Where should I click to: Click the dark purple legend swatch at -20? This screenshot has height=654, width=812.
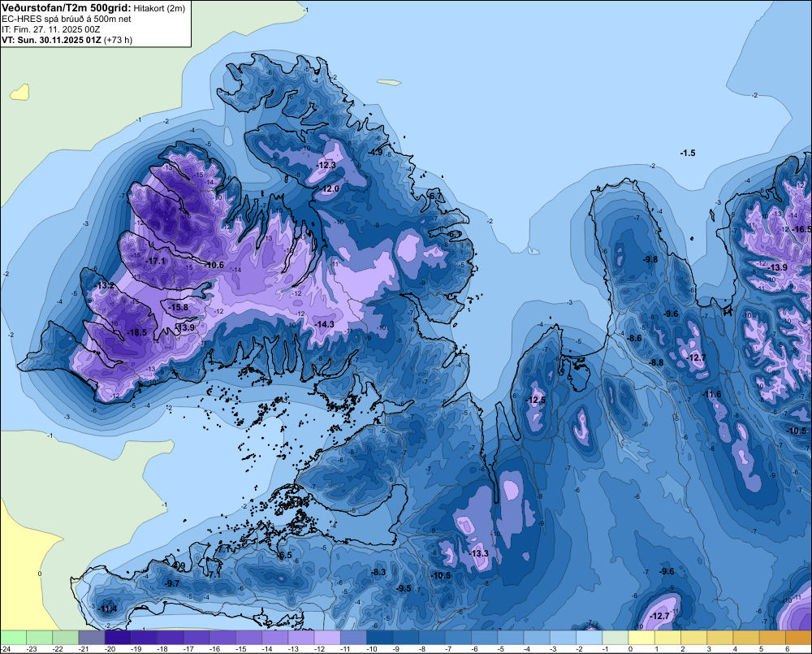click(x=118, y=637)
